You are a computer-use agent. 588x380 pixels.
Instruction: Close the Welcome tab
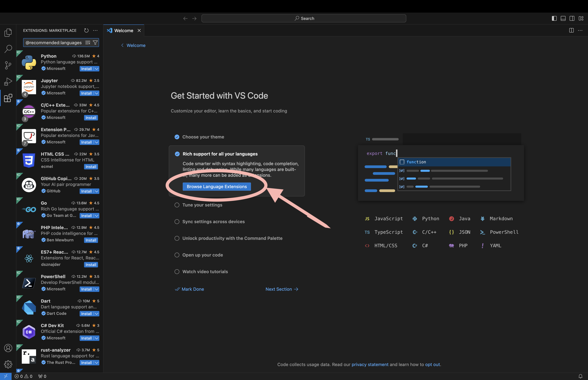pos(139,31)
